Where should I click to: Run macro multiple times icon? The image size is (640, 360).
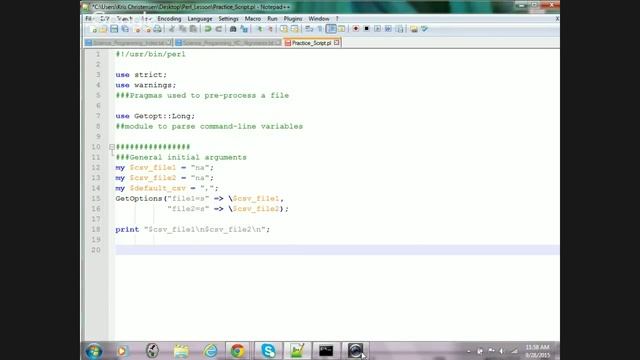coord(388,29)
